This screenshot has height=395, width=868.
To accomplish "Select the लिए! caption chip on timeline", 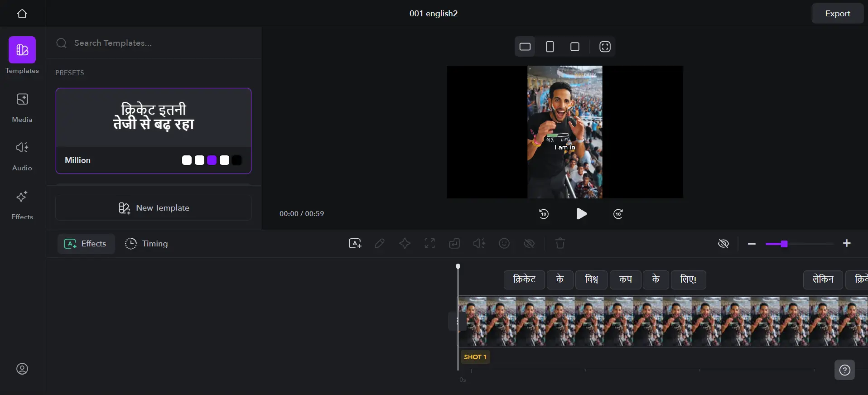I will tap(688, 279).
